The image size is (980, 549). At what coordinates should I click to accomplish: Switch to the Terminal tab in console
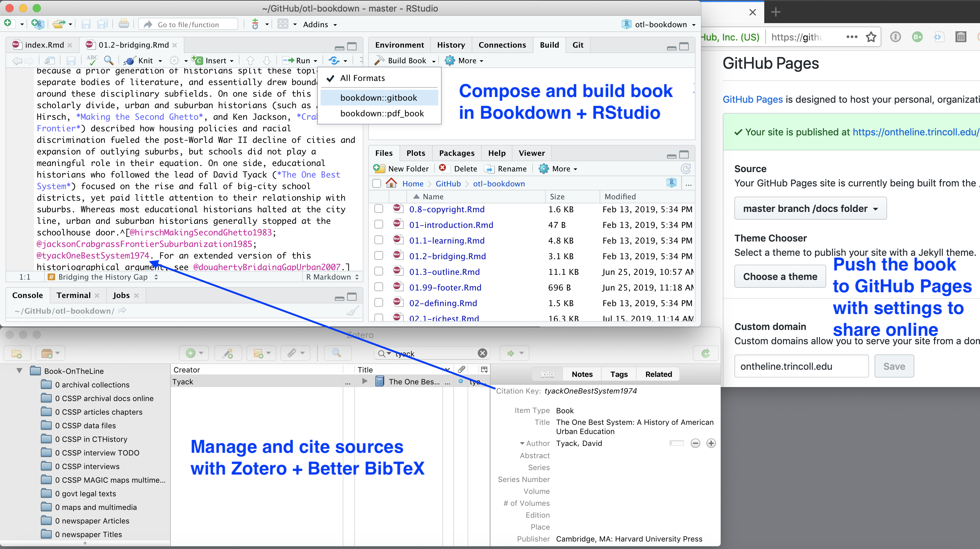pyautogui.click(x=73, y=295)
